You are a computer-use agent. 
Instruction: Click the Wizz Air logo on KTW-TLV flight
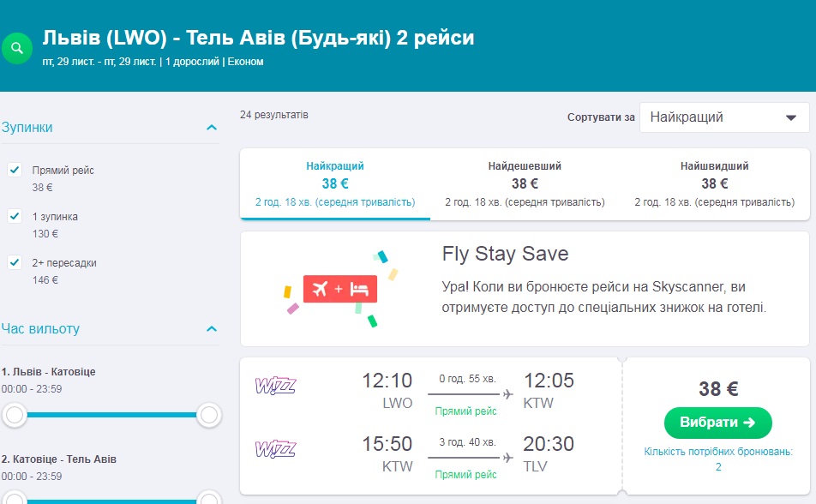coord(275,449)
